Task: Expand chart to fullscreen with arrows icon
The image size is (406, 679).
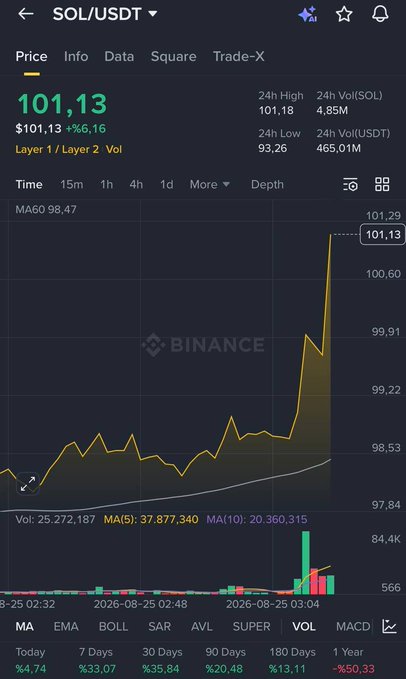Action: [x=28, y=484]
